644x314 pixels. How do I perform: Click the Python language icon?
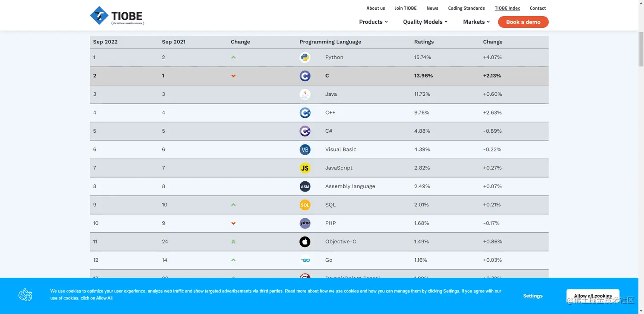pos(305,57)
